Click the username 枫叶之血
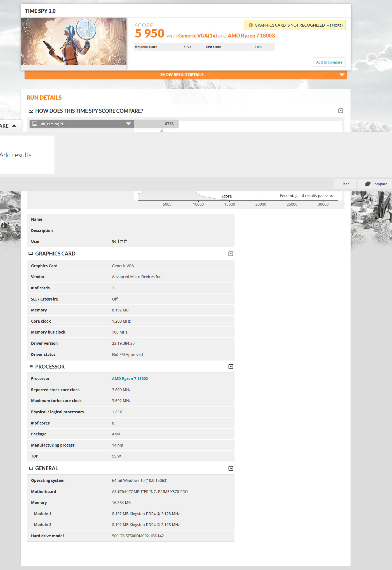Screen dimensions: 392x570 point(120,241)
